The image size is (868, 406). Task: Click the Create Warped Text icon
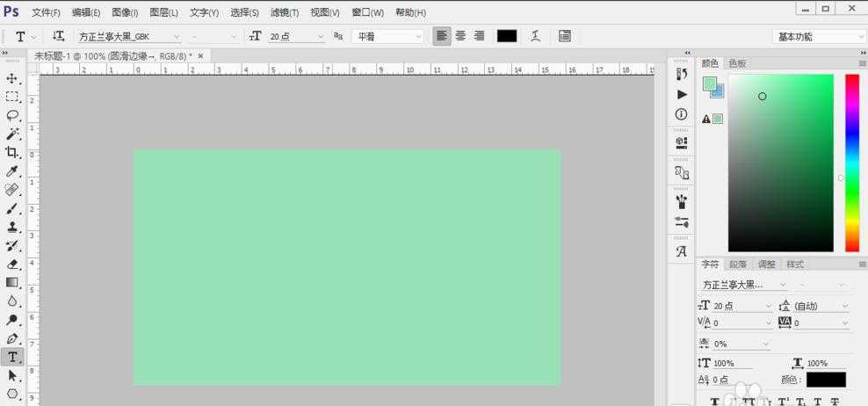click(535, 36)
